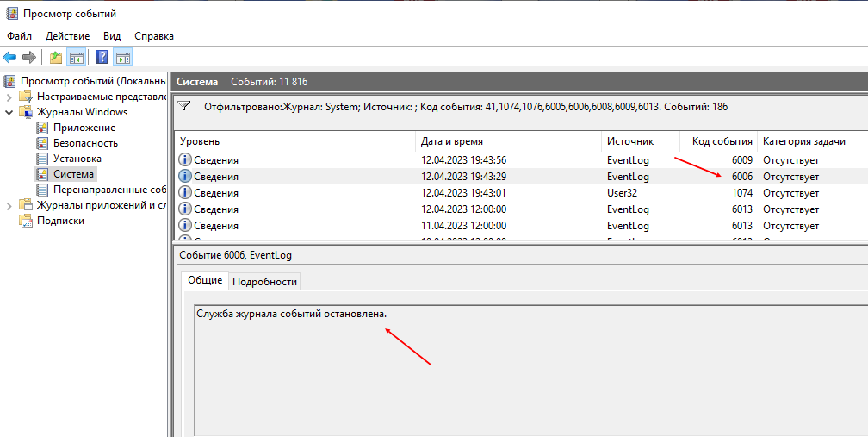Image resolution: width=868 pixels, height=437 pixels.
Task: Select the Приложение log
Action: pos(84,128)
